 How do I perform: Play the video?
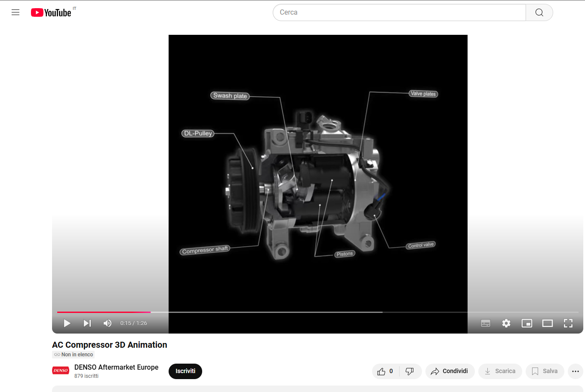click(x=67, y=323)
